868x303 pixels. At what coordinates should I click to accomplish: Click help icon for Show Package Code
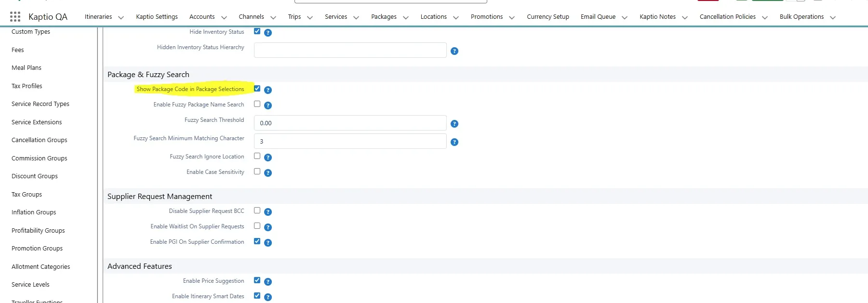point(268,90)
